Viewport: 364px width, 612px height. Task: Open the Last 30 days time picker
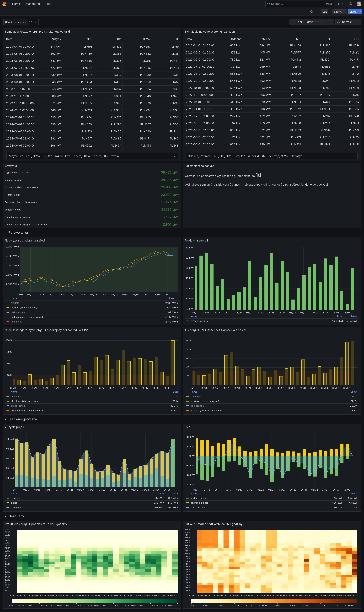point(308,22)
